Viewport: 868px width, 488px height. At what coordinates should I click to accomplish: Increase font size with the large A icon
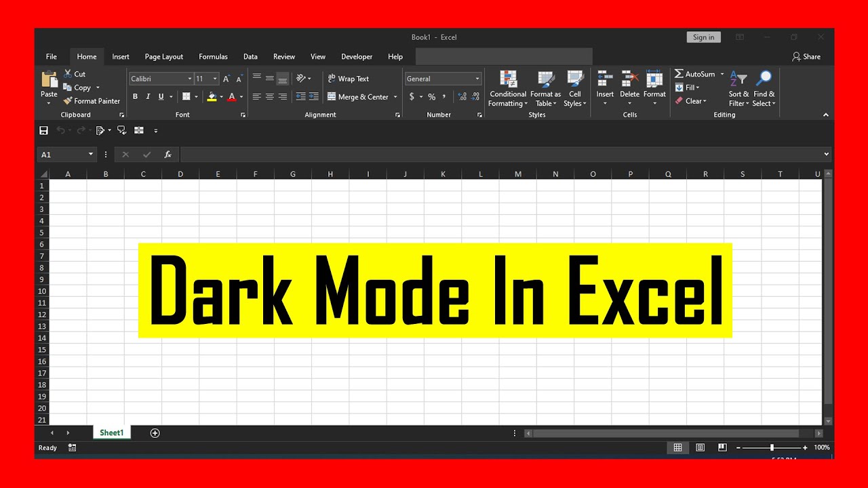point(226,79)
